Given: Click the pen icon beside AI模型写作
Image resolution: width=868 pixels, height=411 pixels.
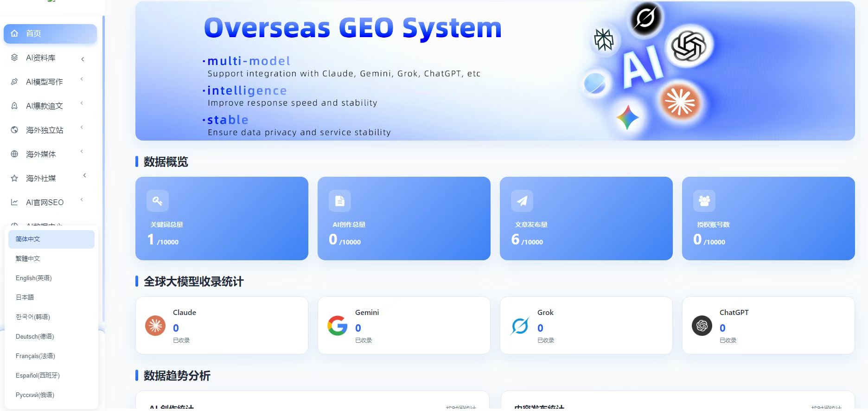Looking at the screenshot, I should pos(14,82).
